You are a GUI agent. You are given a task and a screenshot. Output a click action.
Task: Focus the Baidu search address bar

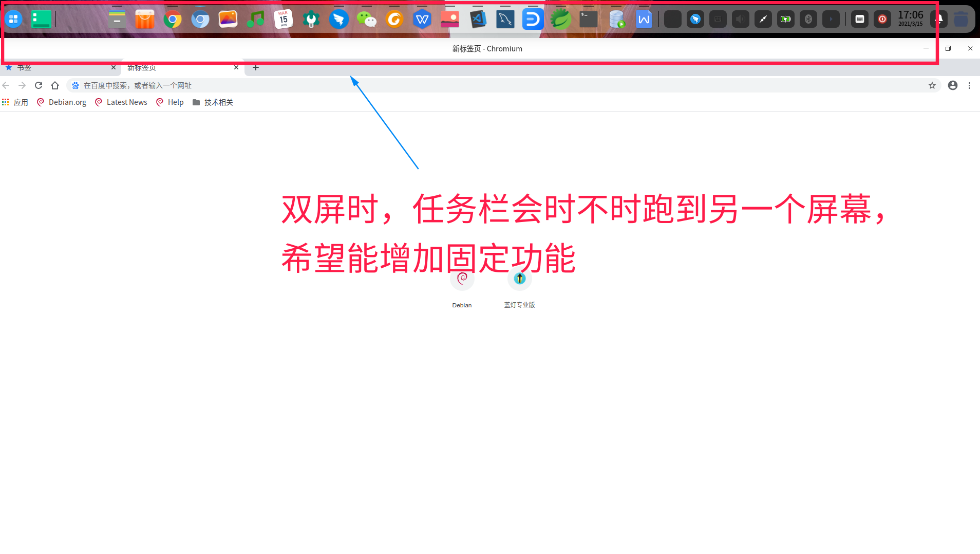coord(503,85)
